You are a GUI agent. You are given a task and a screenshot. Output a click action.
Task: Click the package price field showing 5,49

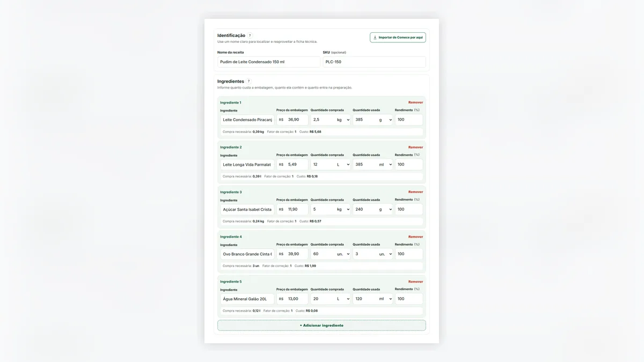(x=292, y=165)
